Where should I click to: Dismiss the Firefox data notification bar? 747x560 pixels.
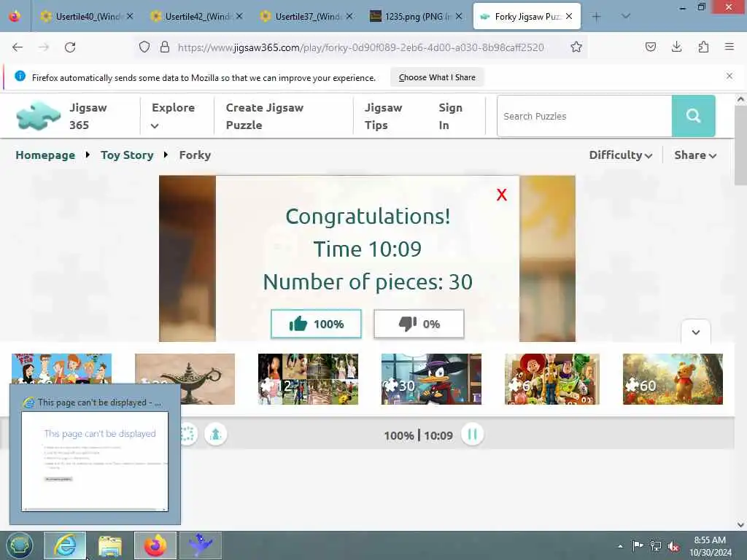click(729, 76)
